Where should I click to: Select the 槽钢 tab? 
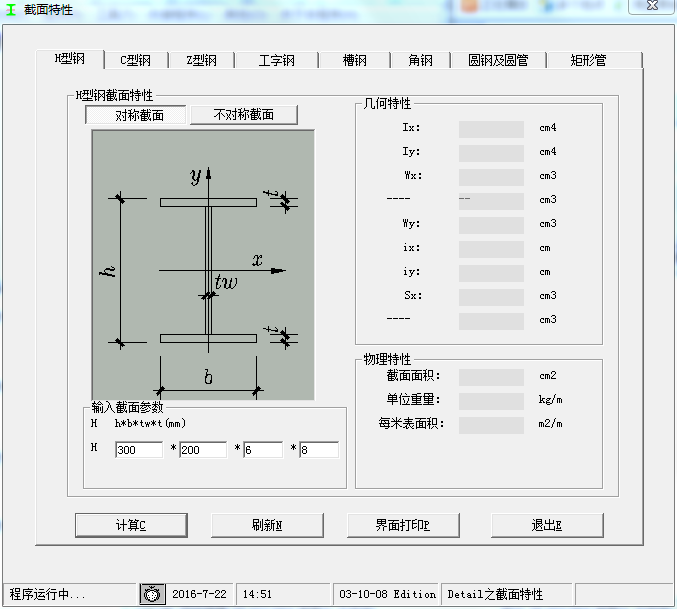click(x=354, y=60)
